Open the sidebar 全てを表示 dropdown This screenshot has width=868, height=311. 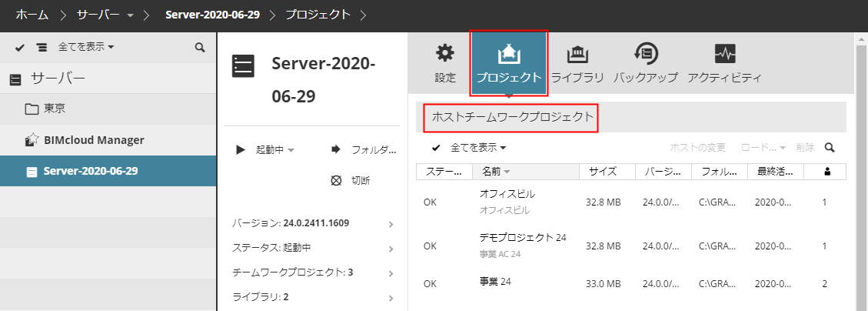click(86, 47)
